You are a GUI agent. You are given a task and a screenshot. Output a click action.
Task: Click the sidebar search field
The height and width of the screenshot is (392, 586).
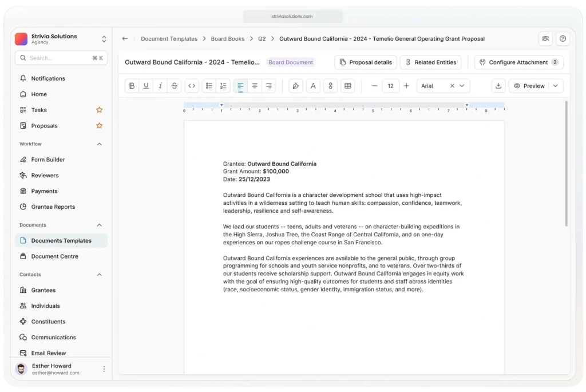click(x=57, y=58)
